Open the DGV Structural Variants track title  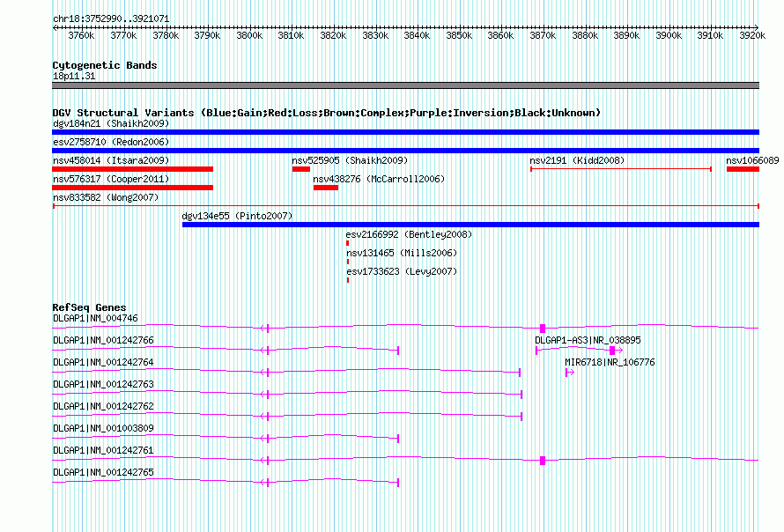click(326, 113)
